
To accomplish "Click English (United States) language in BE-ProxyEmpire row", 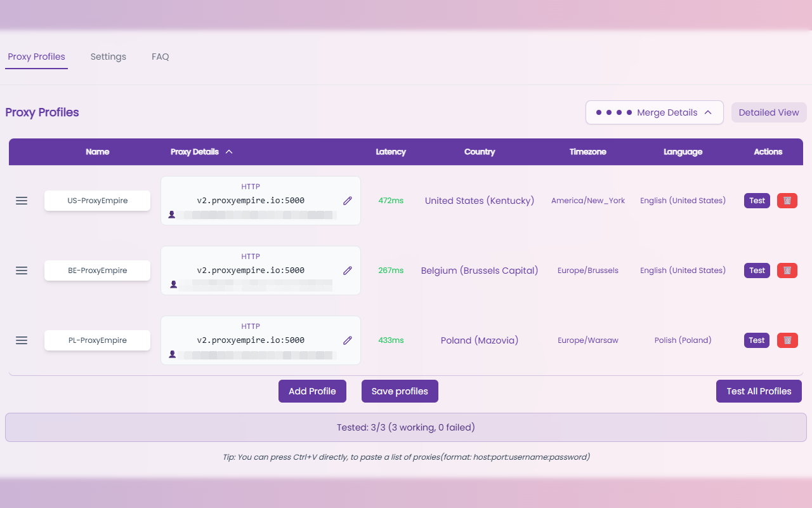I will pyautogui.click(x=683, y=271).
